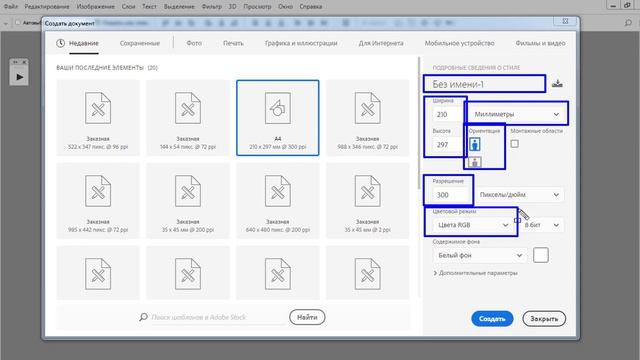Select the 988 x 346 пикс. preset
640x360 pixels.
pyautogui.click(x=367, y=118)
